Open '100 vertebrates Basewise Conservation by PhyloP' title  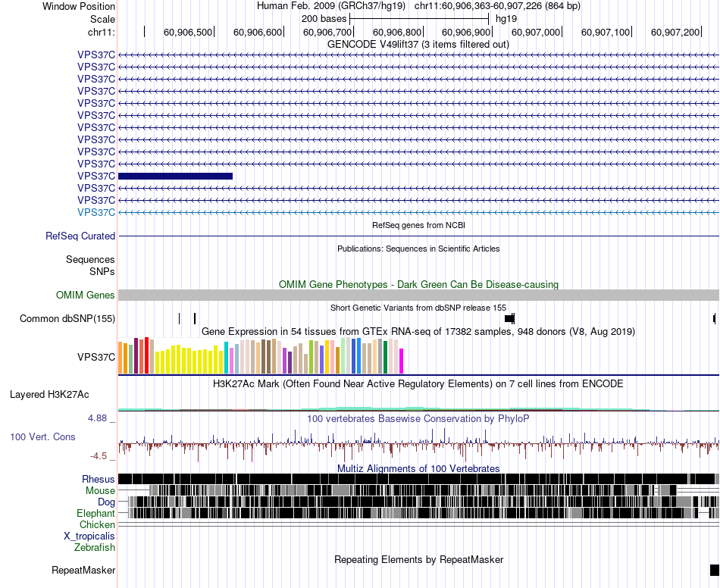(x=418, y=418)
